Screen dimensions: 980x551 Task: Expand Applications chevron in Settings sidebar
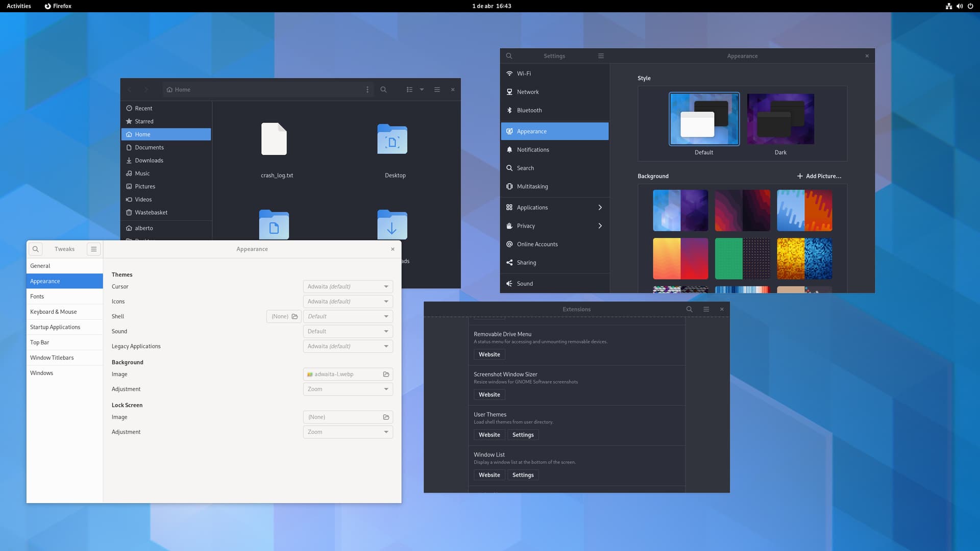[600, 207]
